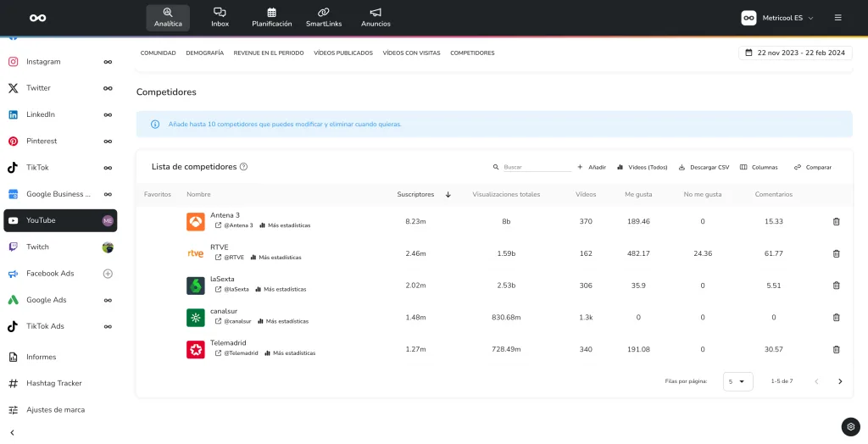The image size is (868, 444).
Task: Jump to the Comunidad tab
Action: click(x=158, y=53)
